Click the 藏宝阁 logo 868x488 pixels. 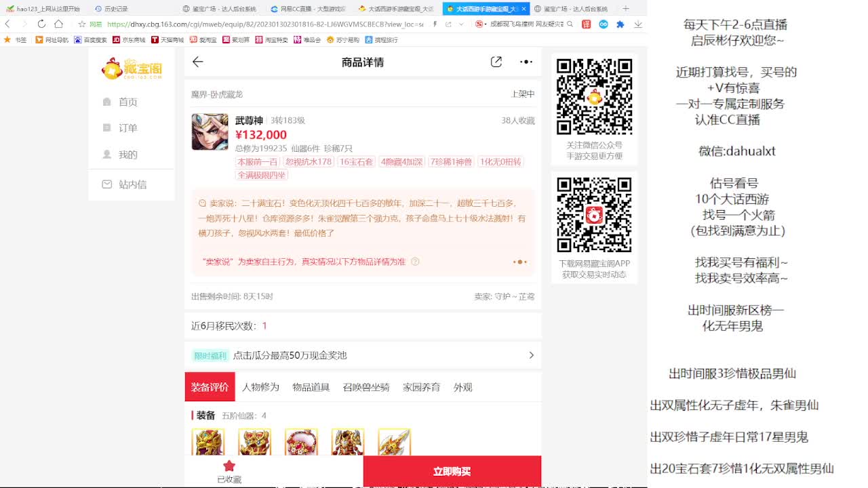coord(132,68)
